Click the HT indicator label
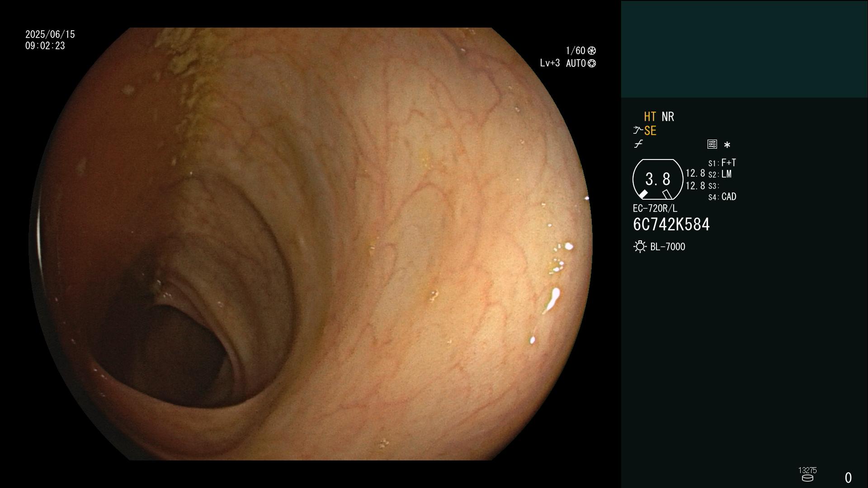Screen dimensions: 868x488 650,117
